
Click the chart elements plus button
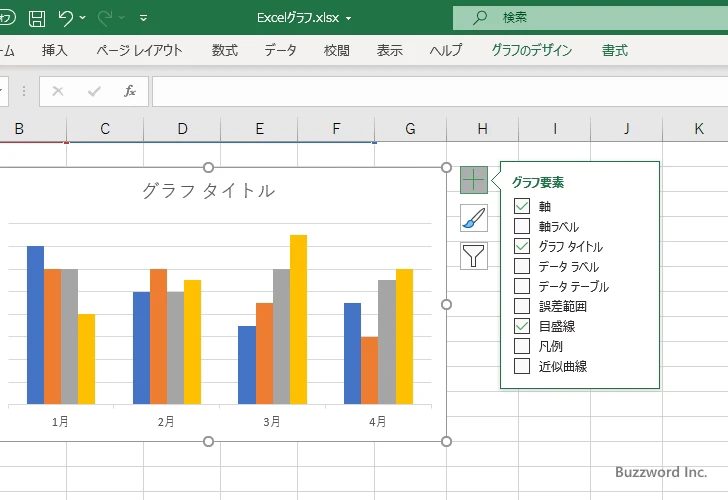pos(474,180)
